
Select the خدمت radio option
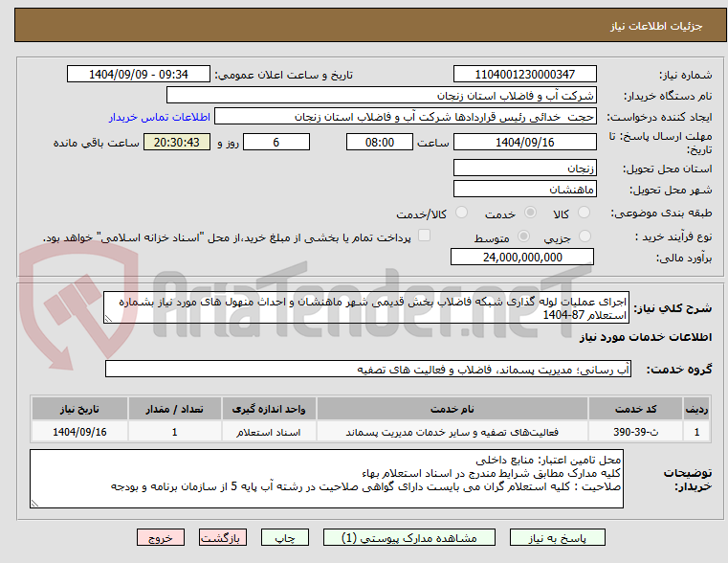pos(530,213)
